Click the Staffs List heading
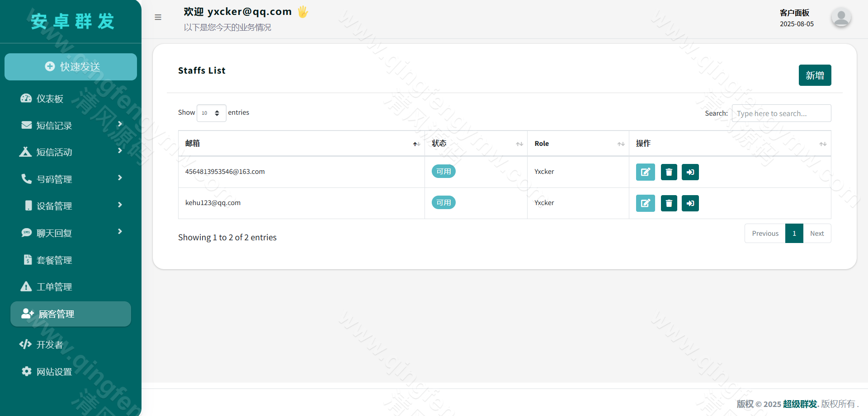The width and height of the screenshot is (868, 416). [x=202, y=70]
